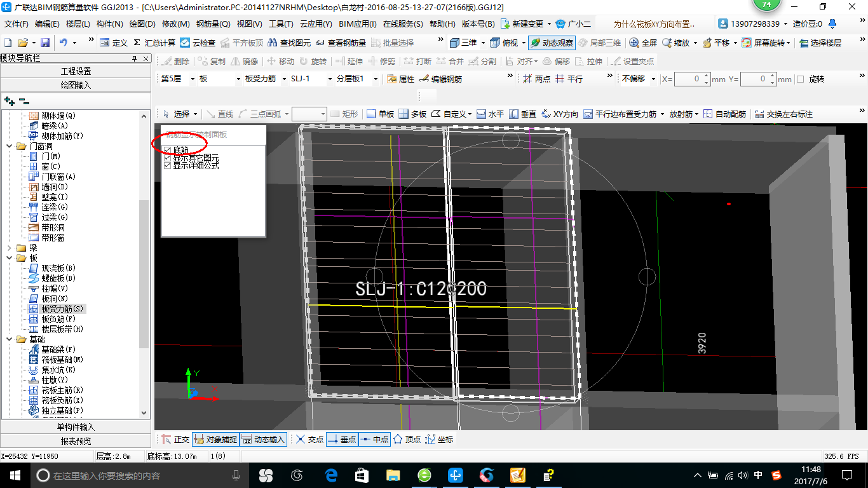Viewport: 868px width, 488px height.
Task: Click the 工程设置 button
Action: (76, 71)
